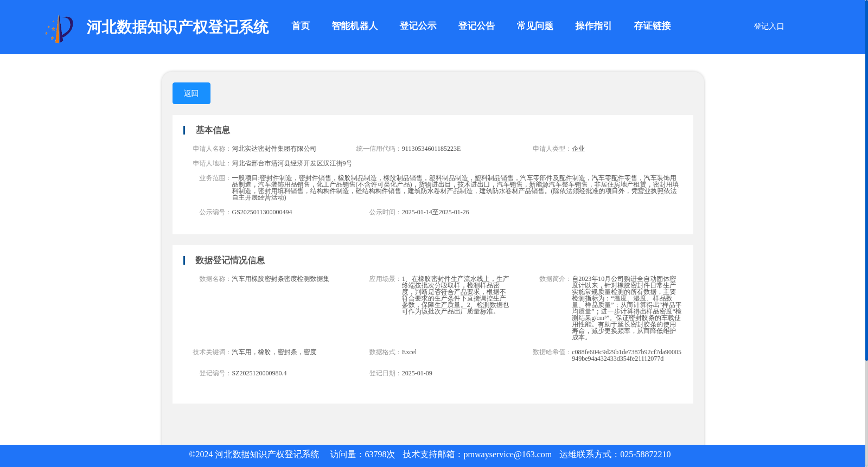The width and height of the screenshot is (868, 467).
Task: Open the 智能机器人 menu item
Action: click(355, 26)
